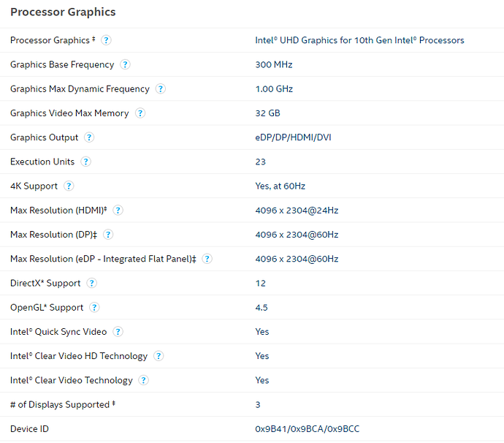Screen dimensions: 504x443
Task: Click help icon for Graphics Max Dynamic Frequency
Action: coord(161,88)
